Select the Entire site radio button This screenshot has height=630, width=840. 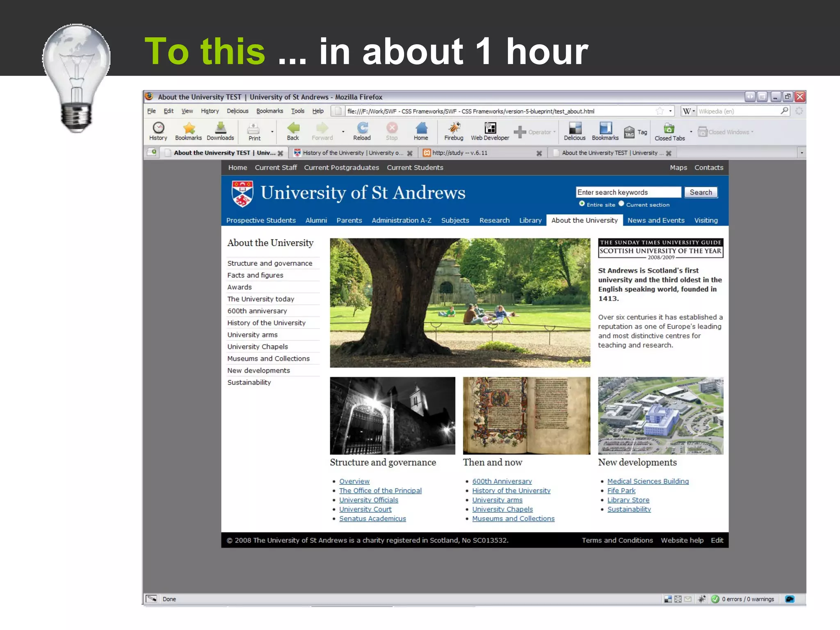[582, 204]
